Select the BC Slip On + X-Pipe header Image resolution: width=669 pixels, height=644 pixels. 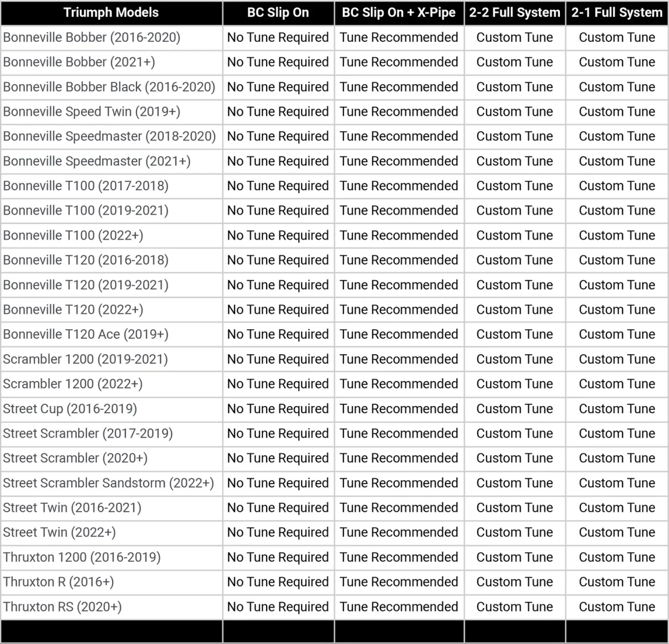point(398,13)
